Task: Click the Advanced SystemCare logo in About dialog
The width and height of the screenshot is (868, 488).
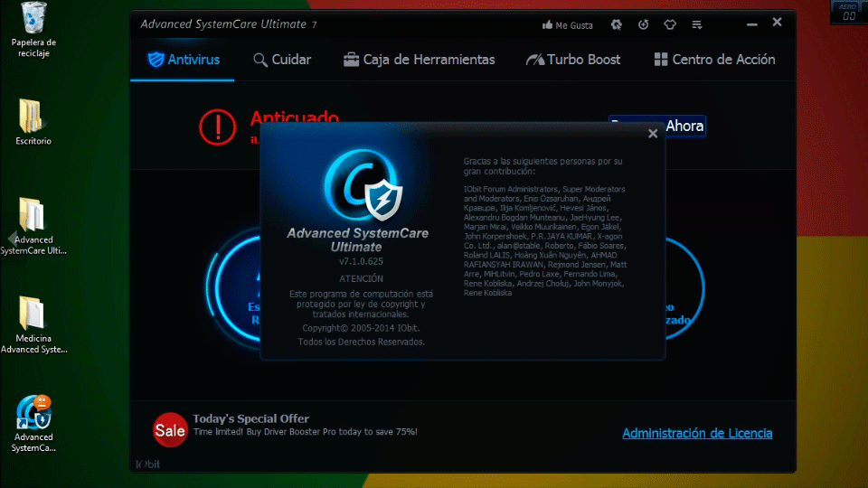Action: [x=363, y=185]
